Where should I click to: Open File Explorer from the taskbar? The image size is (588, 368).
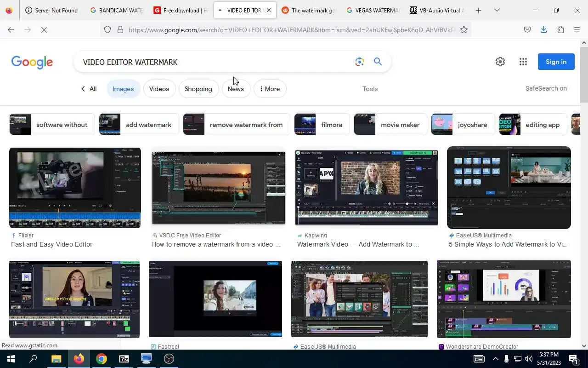[56, 359]
